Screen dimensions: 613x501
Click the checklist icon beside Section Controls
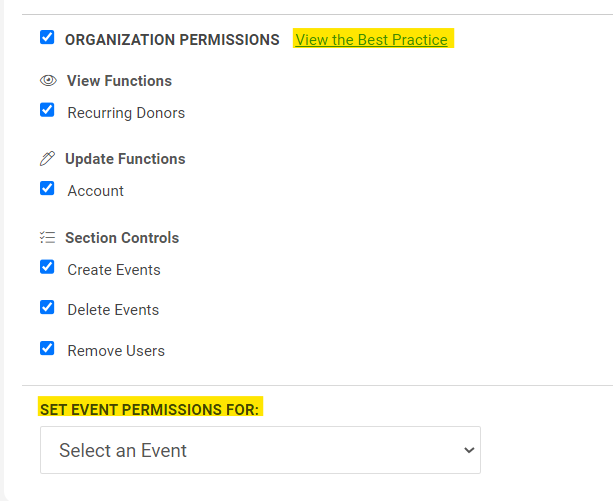[47, 238]
